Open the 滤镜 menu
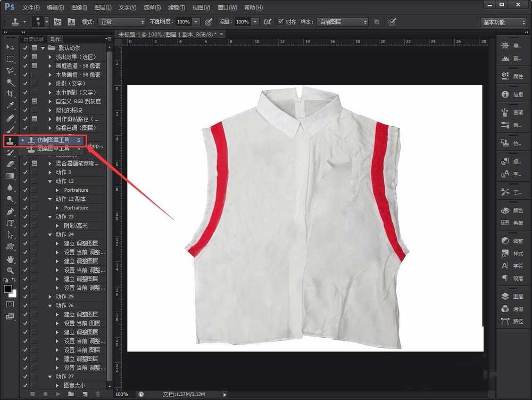The width and height of the screenshot is (532, 400). [176, 7]
